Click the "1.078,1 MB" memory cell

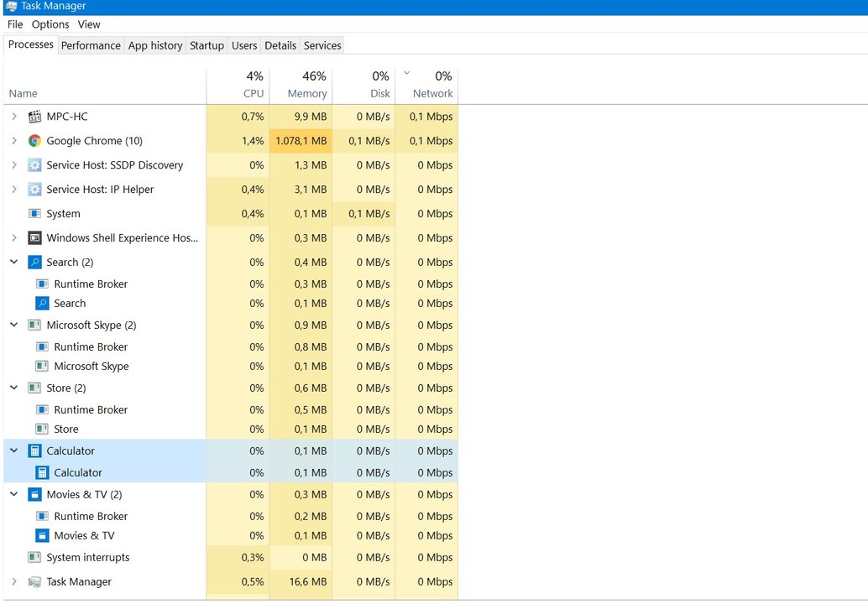301,141
